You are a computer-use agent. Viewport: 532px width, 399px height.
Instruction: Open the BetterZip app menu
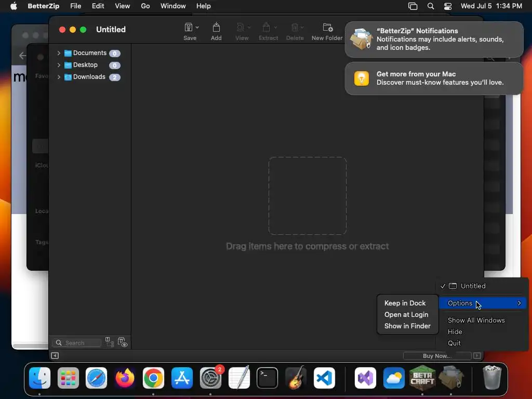pos(44,6)
